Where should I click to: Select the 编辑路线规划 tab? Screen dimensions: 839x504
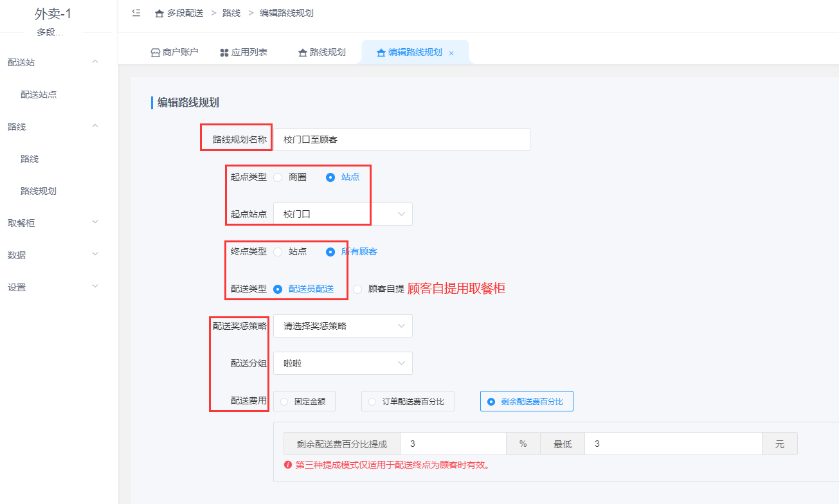coord(415,53)
